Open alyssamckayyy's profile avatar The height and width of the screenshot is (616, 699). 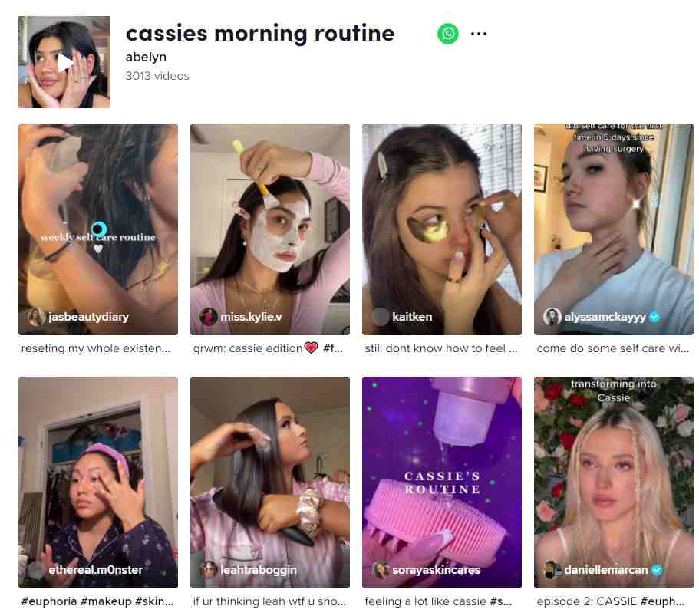[x=552, y=317]
